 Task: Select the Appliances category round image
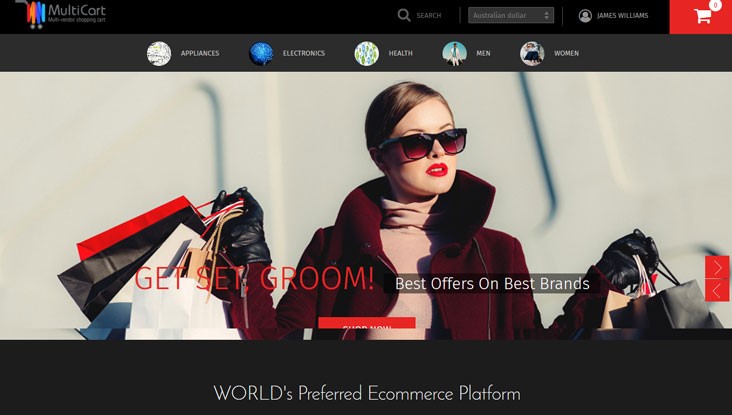[x=159, y=53]
